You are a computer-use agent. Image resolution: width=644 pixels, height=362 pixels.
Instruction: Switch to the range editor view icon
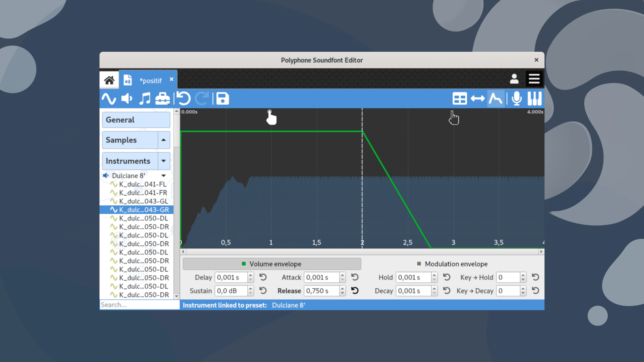pyautogui.click(x=477, y=99)
